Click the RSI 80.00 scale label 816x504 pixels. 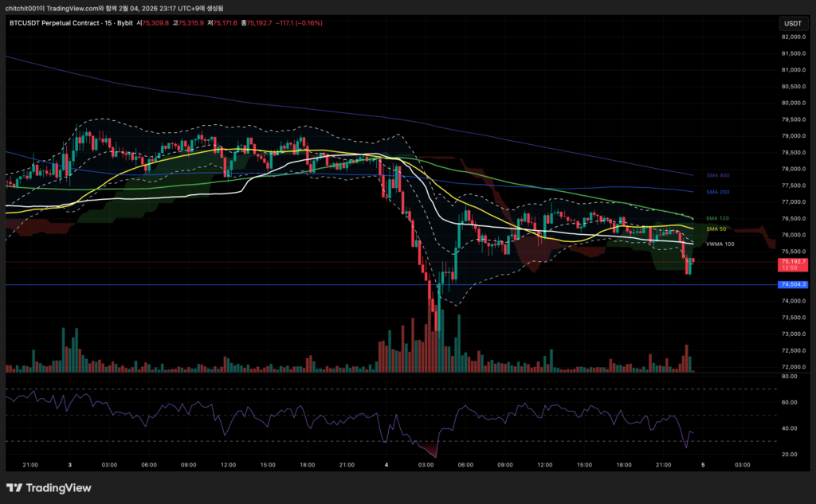click(x=791, y=377)
